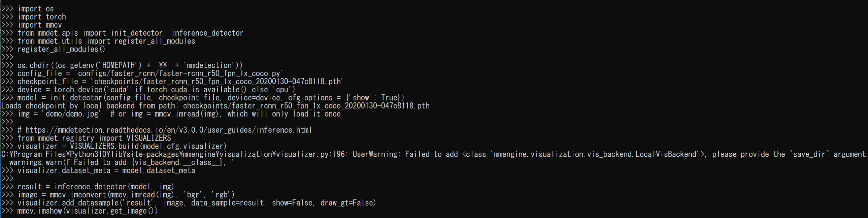
Task: Click the 'import torch' line
Action: pyautogui.click(x=41, y=17)
